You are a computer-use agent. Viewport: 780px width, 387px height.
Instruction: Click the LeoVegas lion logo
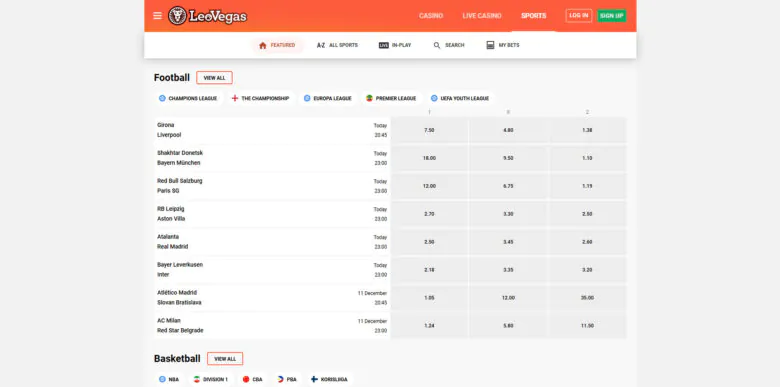click(x=177, y=16)
